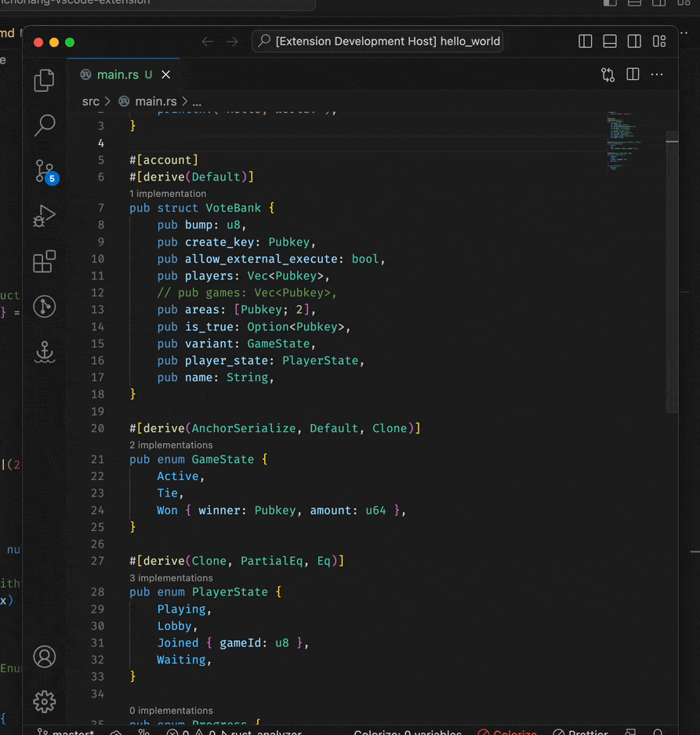The width and height of the screenshot is (700, 735).
Task: Split the editor to the right
Action: point(633,74)
